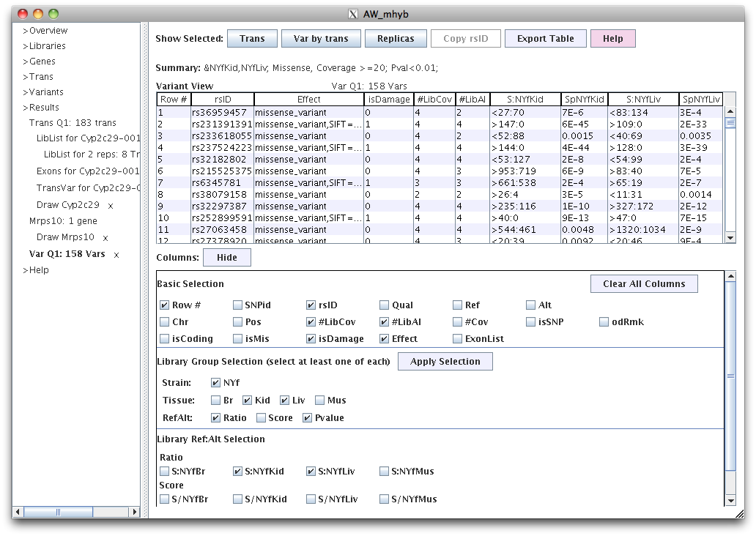The width and height of the screenshot is (756, 536).
Task: Close the Var Q1: 158 Vars entry
Action: (116, 255)
